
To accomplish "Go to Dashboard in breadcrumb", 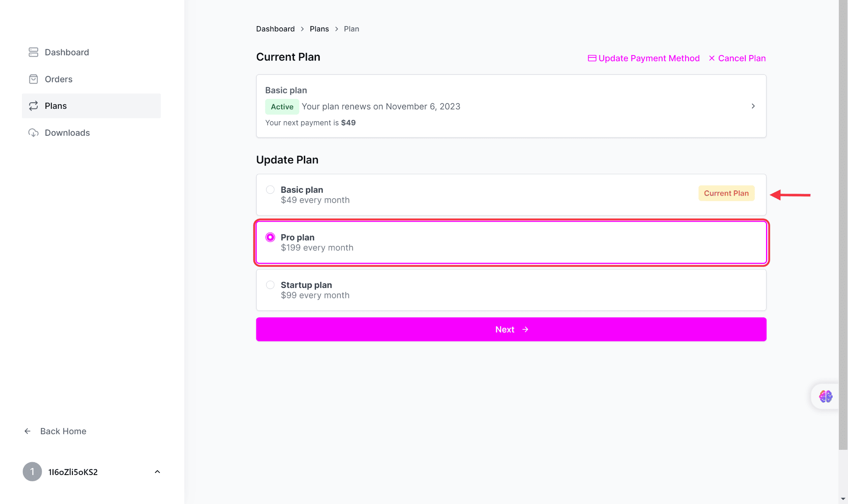I will pos(275,29).
